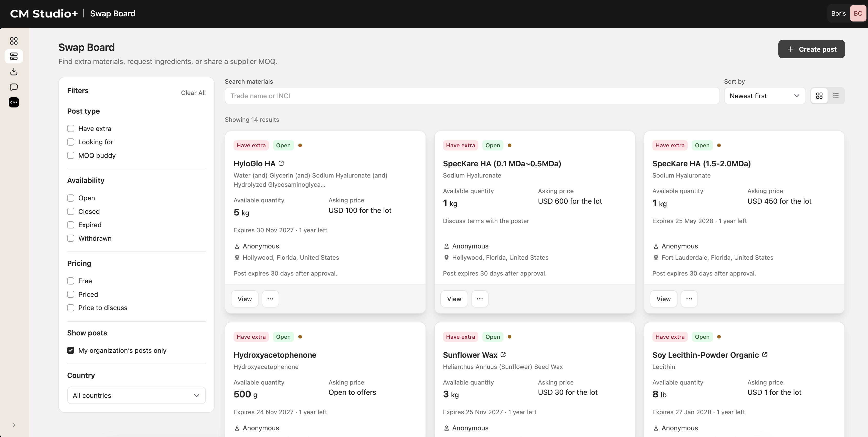868x437 pixels.
Task: Tick the Withdrawn availability checkbox
Action: point(70,238)
